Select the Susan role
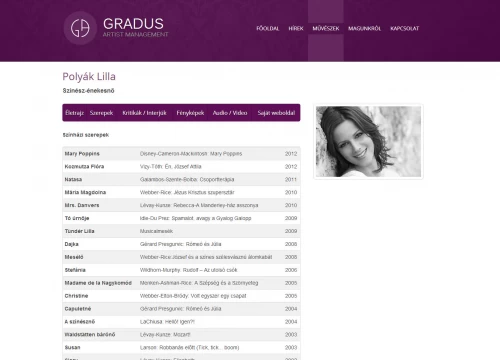 pyautogui.click(x=72, y=348)
